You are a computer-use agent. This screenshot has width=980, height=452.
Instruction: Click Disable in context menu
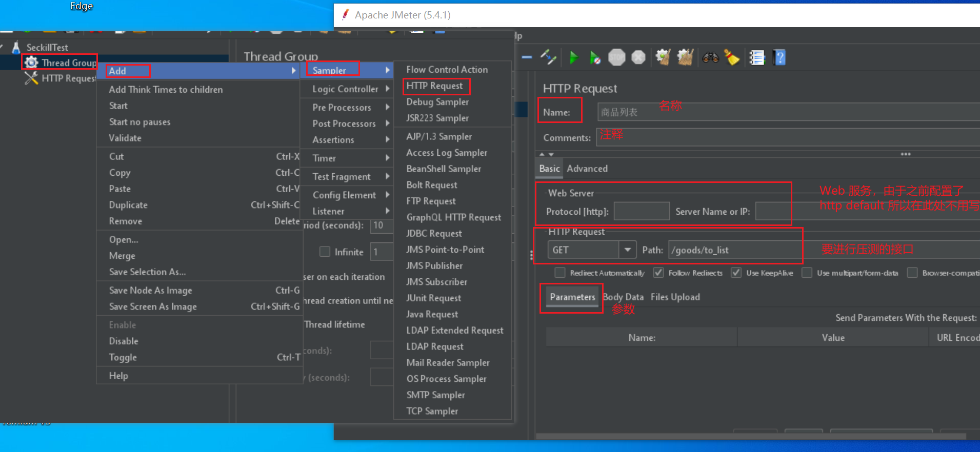coord(200,341)
